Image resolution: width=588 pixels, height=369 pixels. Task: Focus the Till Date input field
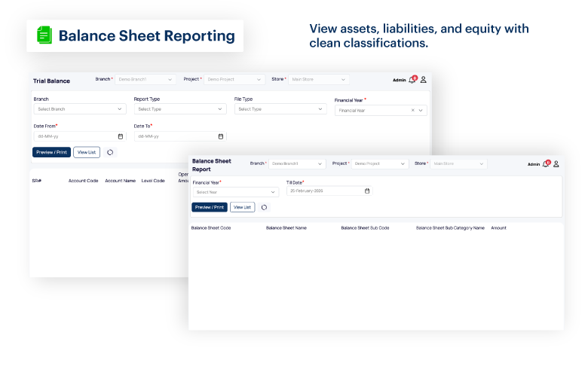tap(329, 191)
